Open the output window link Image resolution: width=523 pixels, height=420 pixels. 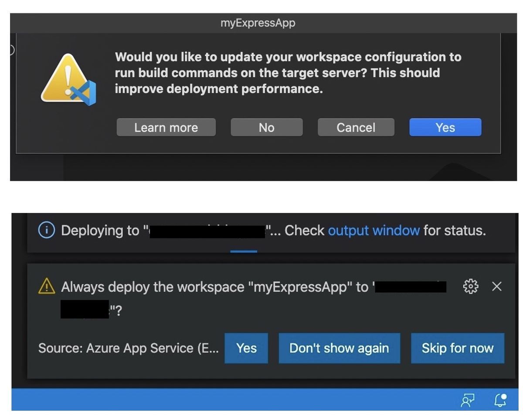pyautogui.click(x=374, y=230)
